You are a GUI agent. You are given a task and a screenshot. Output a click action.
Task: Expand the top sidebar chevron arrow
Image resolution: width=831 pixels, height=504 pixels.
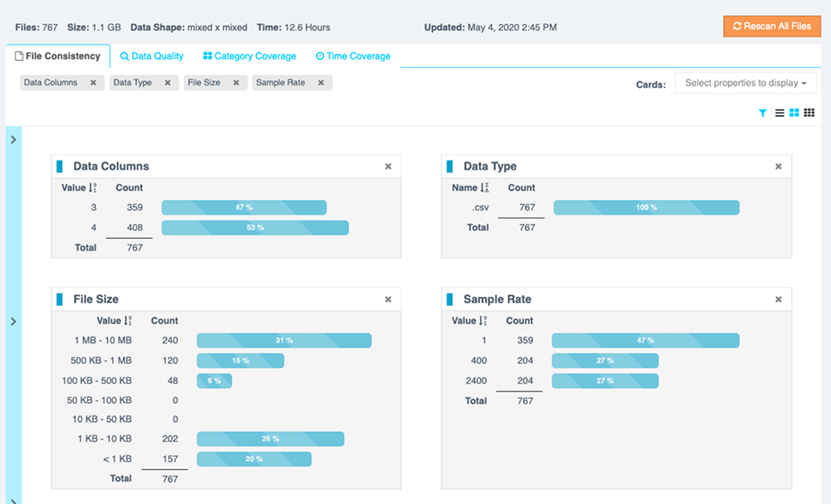[x=13, y=140]
